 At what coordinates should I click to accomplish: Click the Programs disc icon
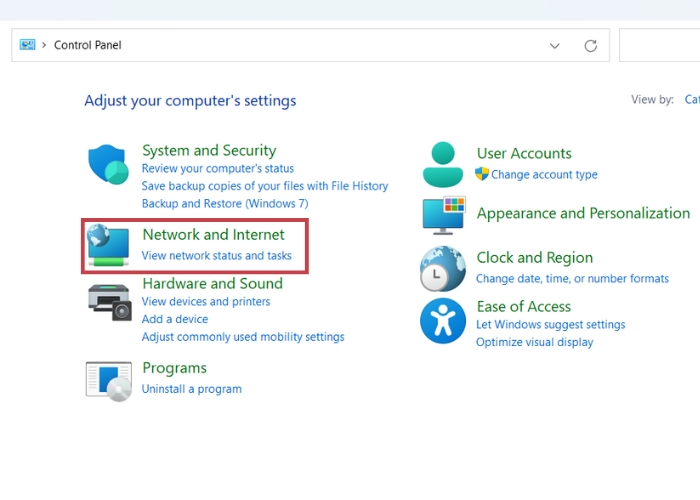[108, 380]
